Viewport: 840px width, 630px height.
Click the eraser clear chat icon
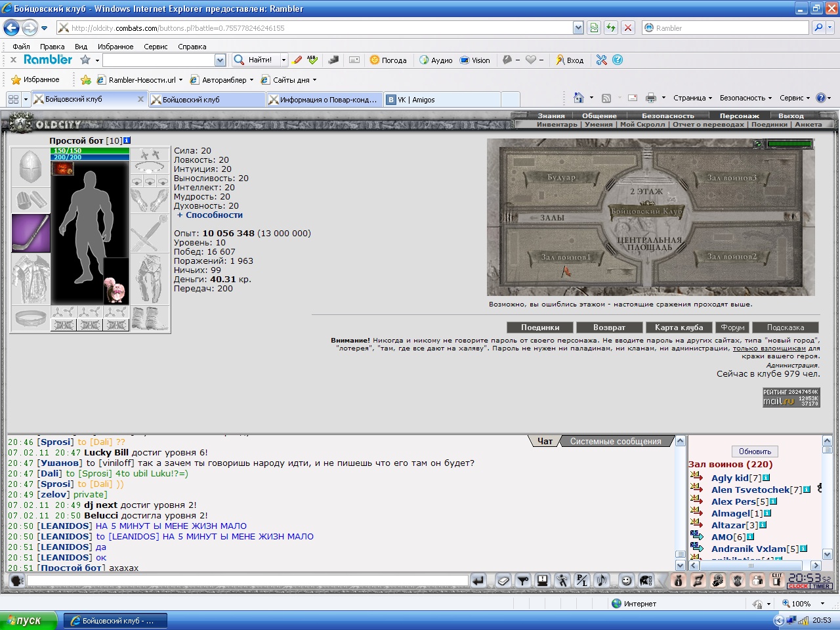pyautogui.click(x=503, y=581)
